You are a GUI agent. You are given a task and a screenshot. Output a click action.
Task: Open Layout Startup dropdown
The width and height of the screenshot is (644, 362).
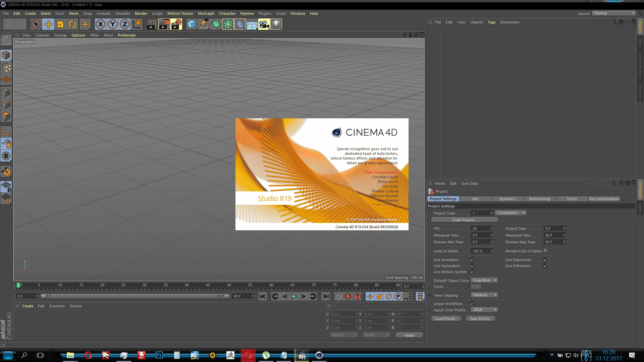click(x=614, y=13)
